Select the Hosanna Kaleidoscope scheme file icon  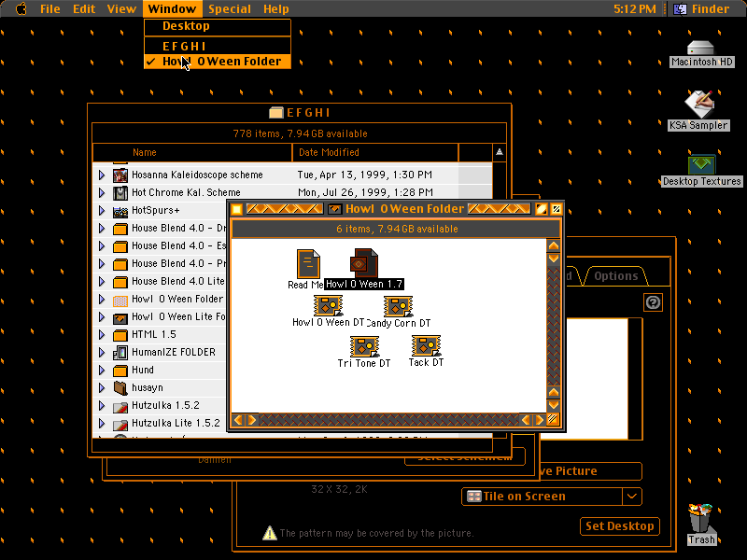tap(120, 175)
